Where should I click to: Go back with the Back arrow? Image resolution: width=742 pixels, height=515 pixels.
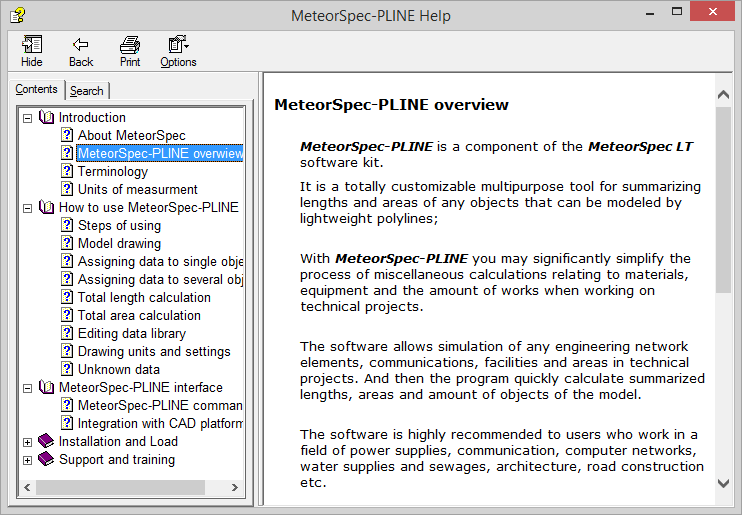tap(81, 51)
